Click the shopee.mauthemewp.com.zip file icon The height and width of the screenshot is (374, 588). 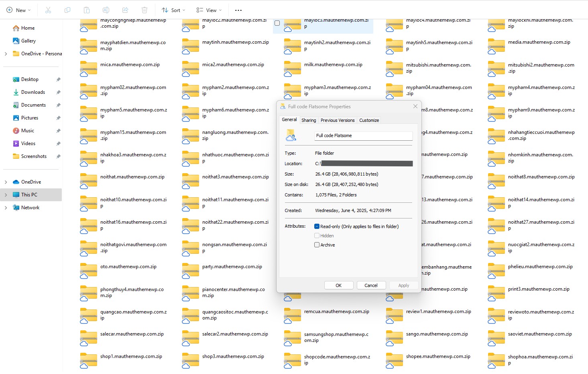394,360
